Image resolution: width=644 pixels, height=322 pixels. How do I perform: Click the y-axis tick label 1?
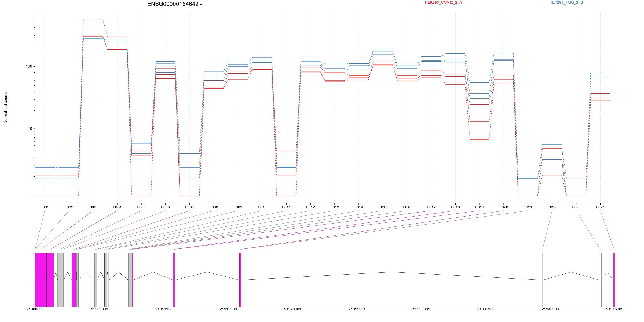[x=31, y=177]
